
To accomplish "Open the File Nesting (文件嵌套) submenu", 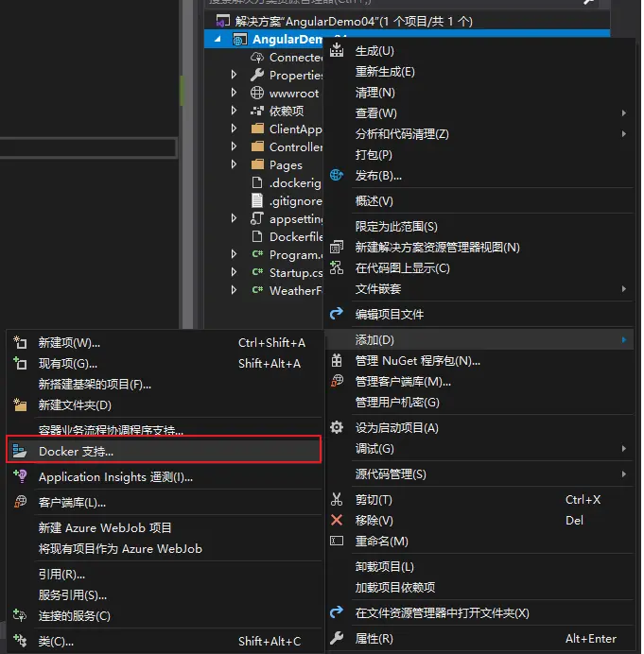I will coord(479,288).
